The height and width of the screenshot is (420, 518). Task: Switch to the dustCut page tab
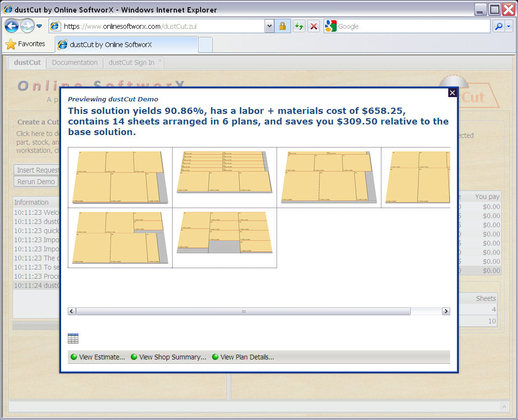click(x=27, y=62)
